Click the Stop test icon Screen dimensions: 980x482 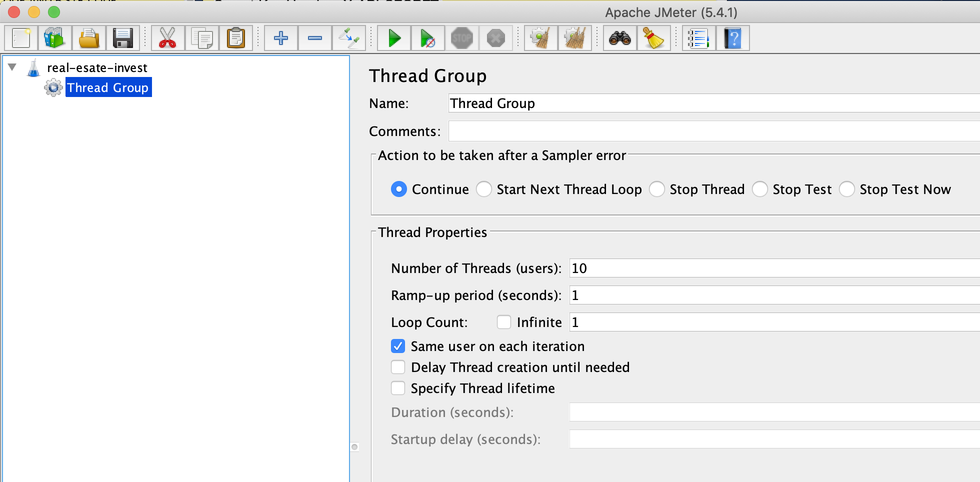[x=462, y=38]
